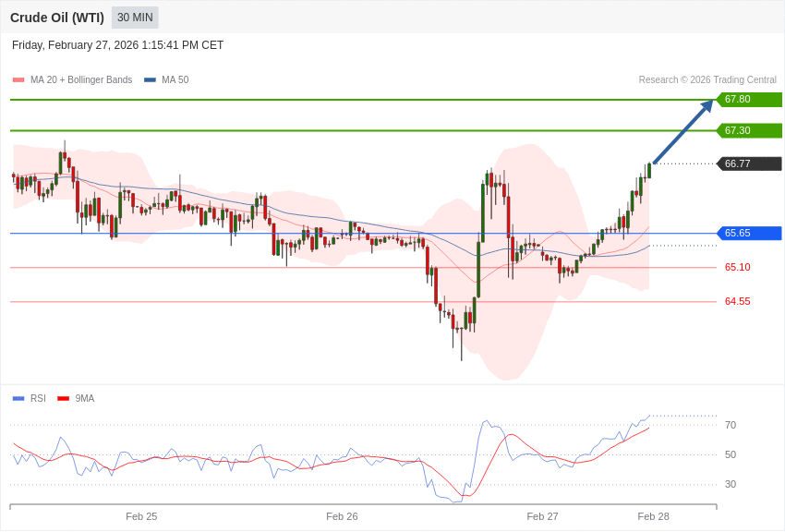Click the Feb 27 date marker
Screen dimensions: 785x532
pyautogui.click(x=542, y=516)
